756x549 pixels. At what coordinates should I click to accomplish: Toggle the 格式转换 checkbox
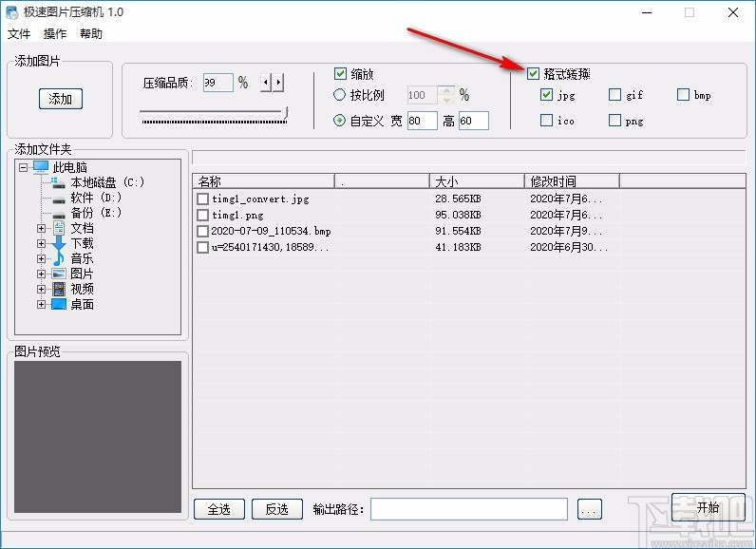[533, 74]
